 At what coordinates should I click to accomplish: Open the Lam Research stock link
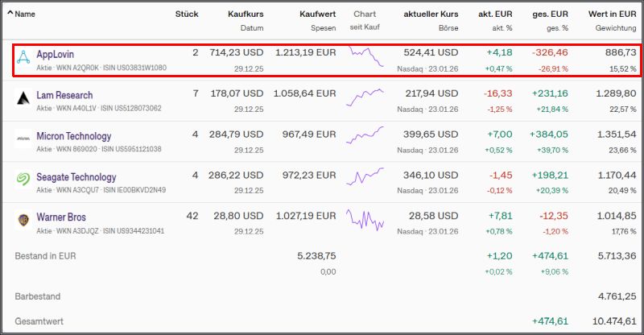[64, 95]
